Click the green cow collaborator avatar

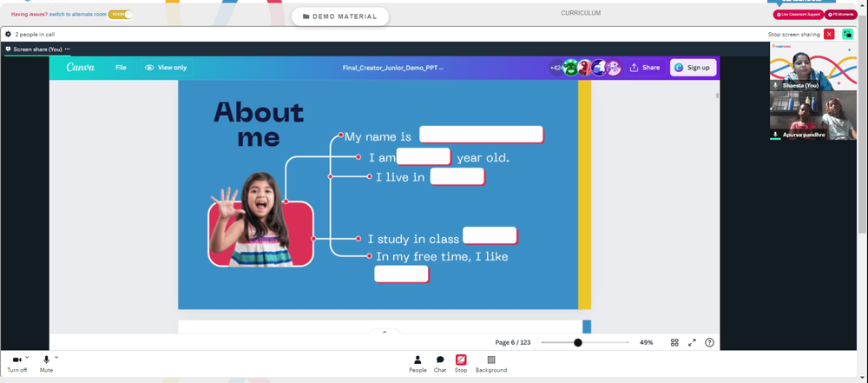click(x=571, y=68)
